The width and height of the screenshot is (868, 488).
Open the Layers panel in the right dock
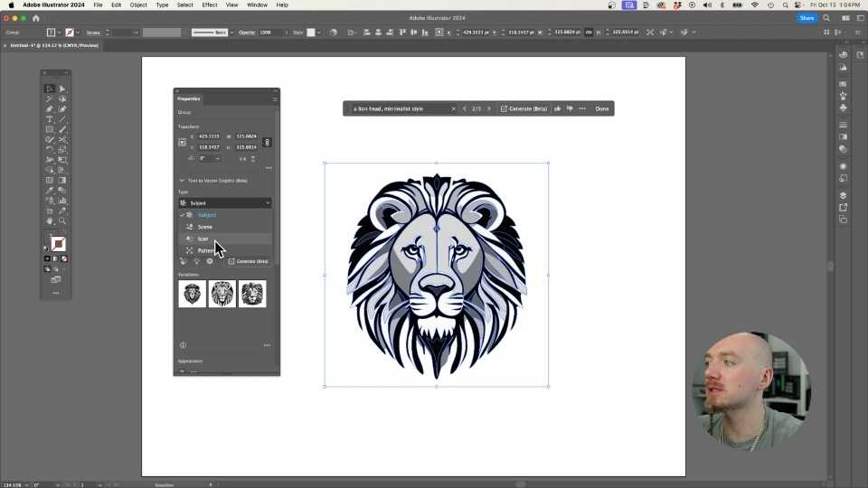click(843, 195)
